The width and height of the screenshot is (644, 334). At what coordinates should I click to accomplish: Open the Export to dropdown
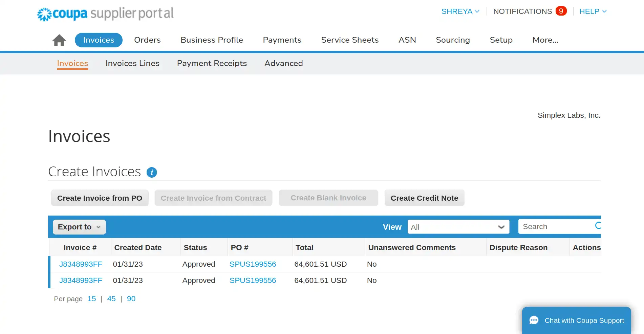(79, 227)
